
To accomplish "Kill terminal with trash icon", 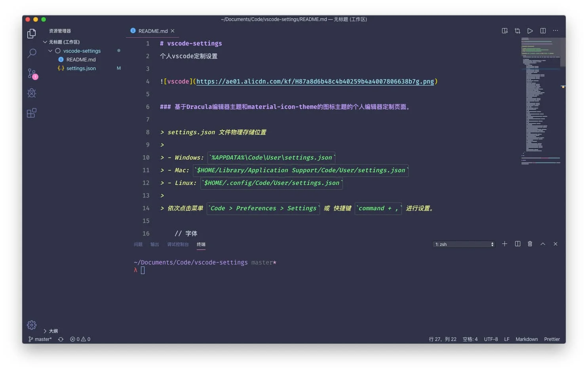I will coord(530,244).
